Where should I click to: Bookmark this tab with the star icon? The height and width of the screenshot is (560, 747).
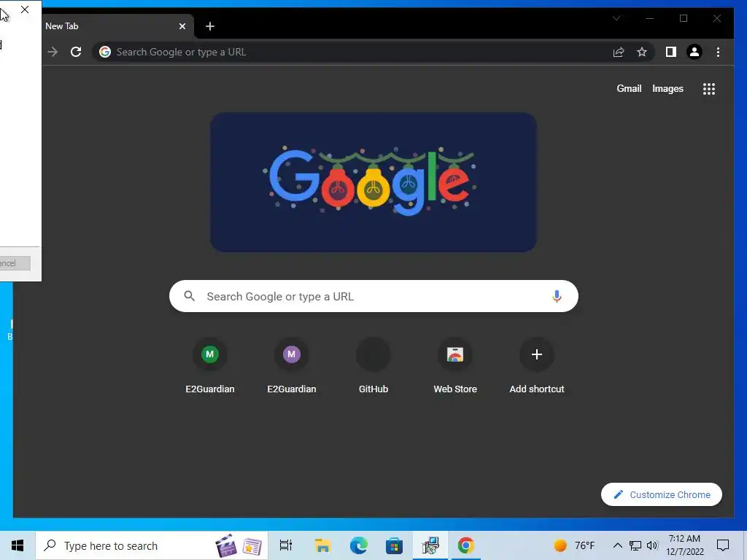642,52
